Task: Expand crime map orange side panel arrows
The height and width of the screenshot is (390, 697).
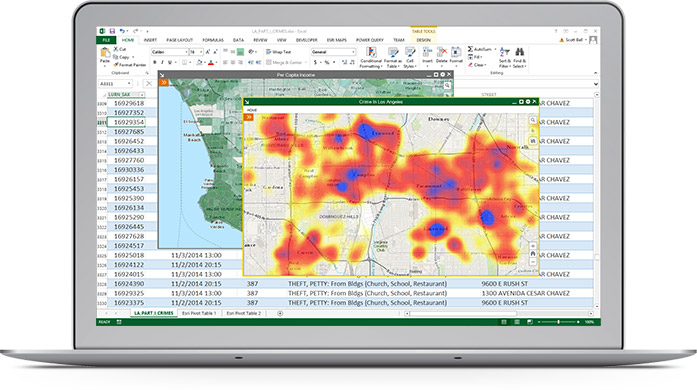Action: click(x=248, y=117)
